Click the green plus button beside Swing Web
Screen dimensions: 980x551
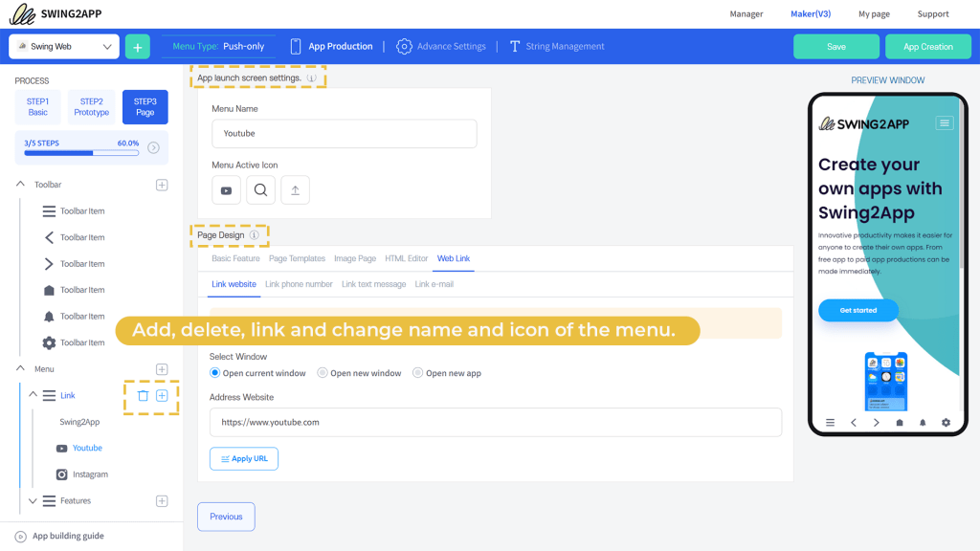pyautogui.click(x=138, y=47)
